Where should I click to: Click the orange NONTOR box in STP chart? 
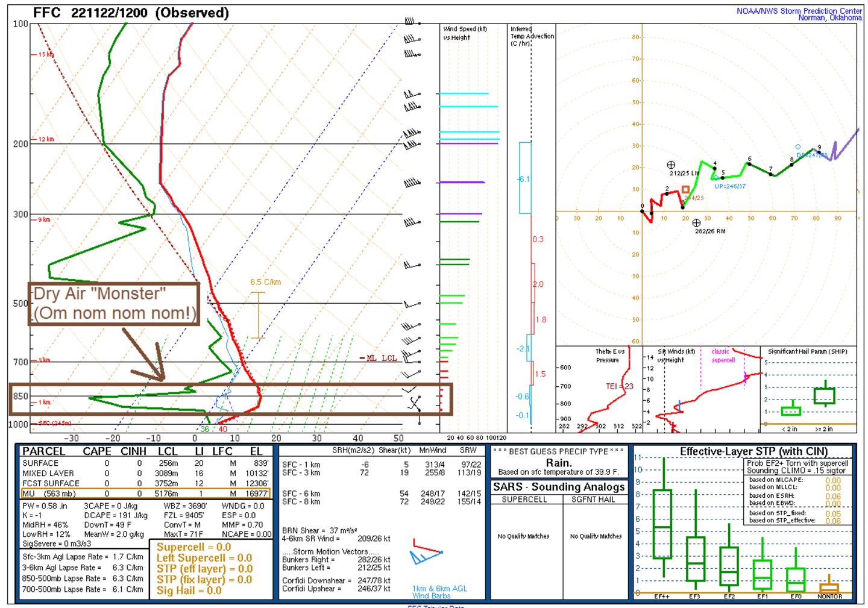coord(829,587)
